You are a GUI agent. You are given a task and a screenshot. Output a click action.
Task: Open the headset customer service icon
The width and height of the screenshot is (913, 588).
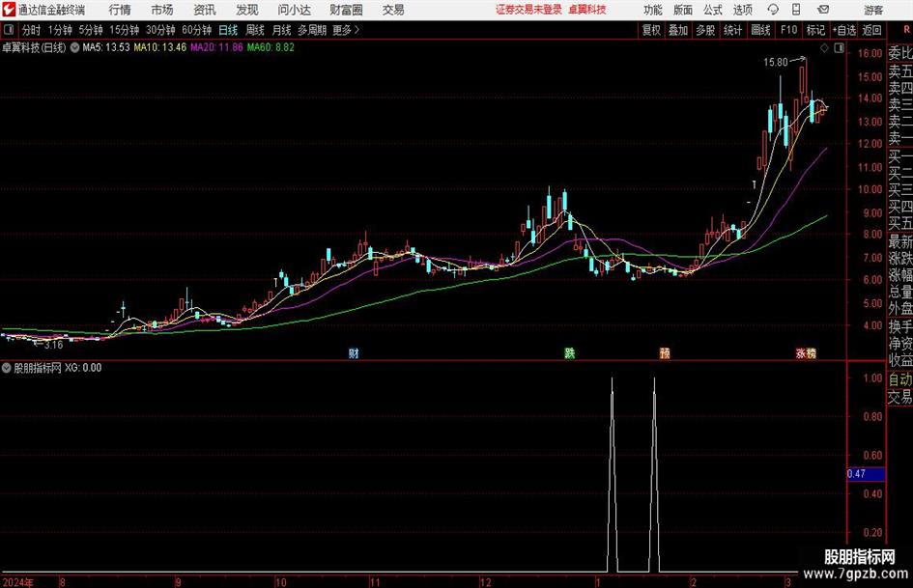click(x=773, y=10)
